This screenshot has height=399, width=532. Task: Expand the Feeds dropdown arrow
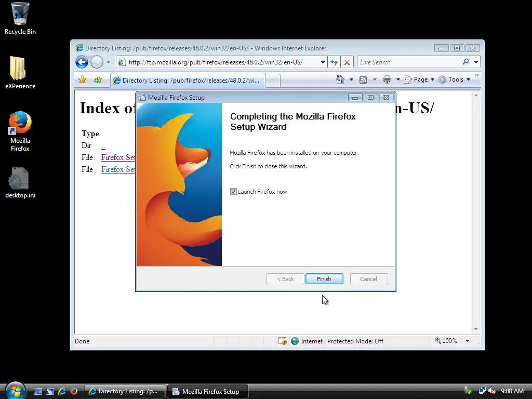[x=375, y=79]
